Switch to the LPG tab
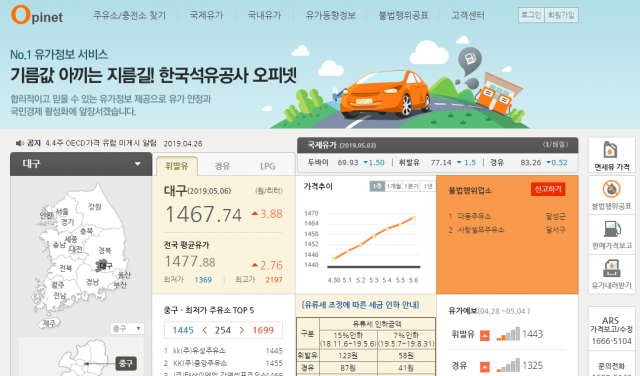This screenshot has height=376, width=640. tap(268, 166)
